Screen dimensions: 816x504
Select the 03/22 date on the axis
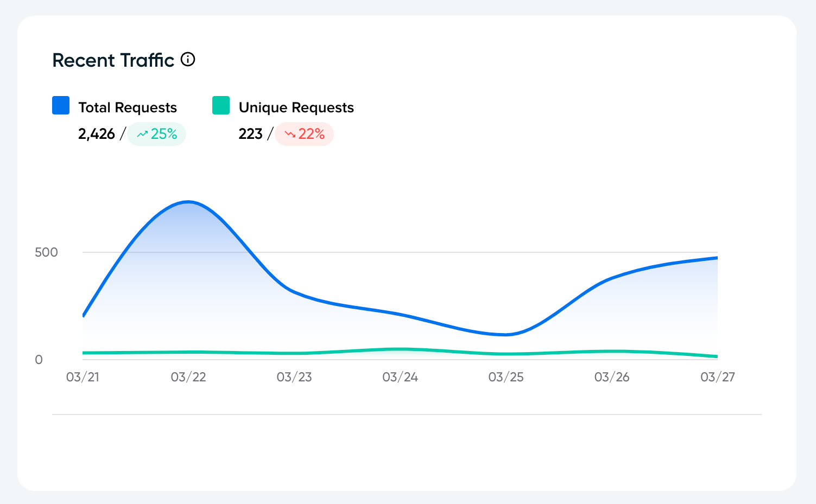point(188,377)
